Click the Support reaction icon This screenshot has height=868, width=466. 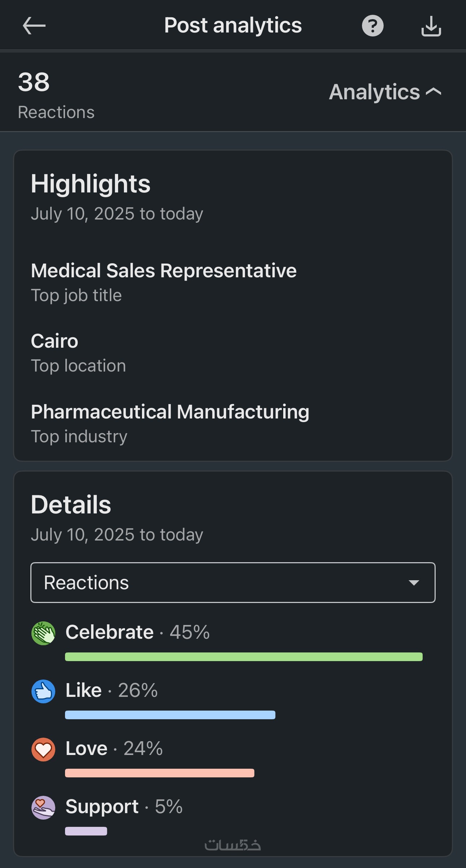click(43, 808)
